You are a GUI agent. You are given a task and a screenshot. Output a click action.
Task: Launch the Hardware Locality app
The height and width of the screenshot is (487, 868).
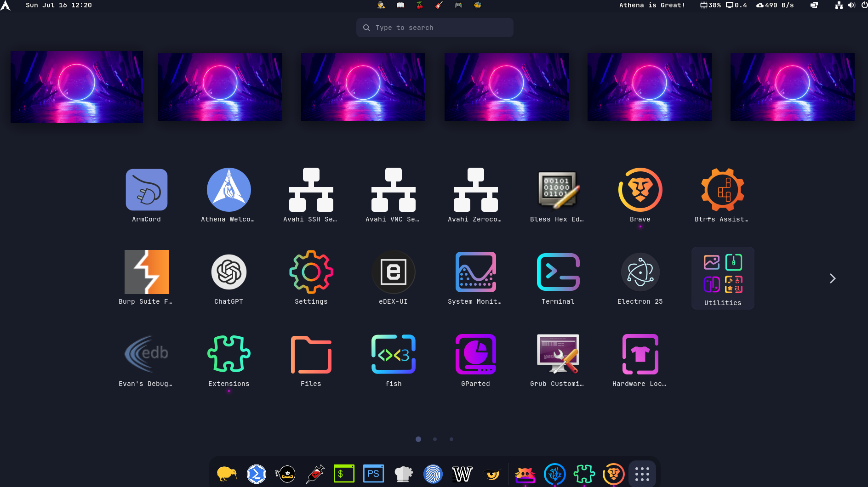[640, 354]
